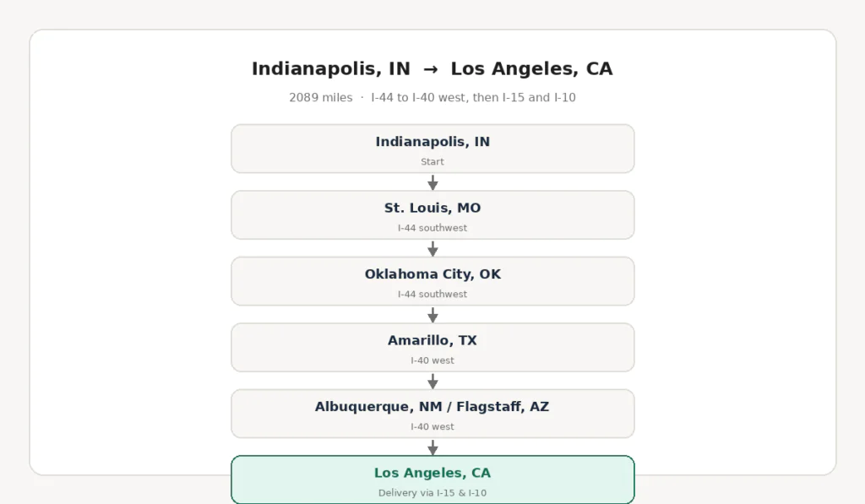
Task: Click 'I-44 southwest' under St. Louis
Action: (x=432, y=228)
